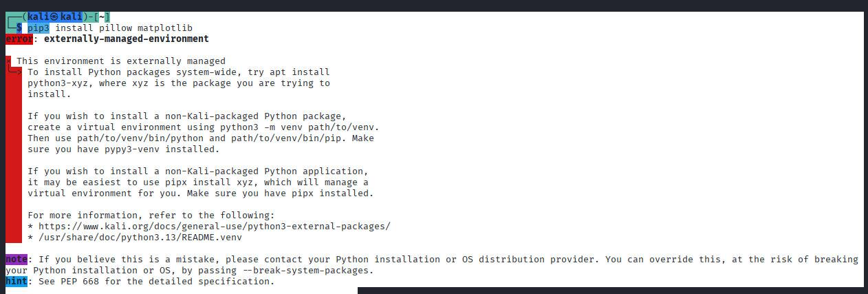Click the word matplotlib in command

[x=165, y=28]
